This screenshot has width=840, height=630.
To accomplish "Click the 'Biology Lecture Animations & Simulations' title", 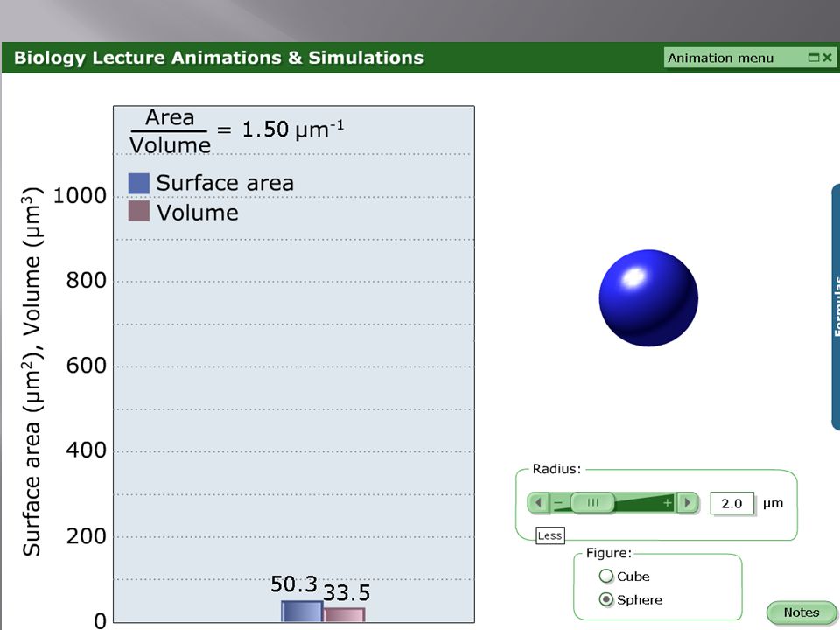I will point(219,58).
